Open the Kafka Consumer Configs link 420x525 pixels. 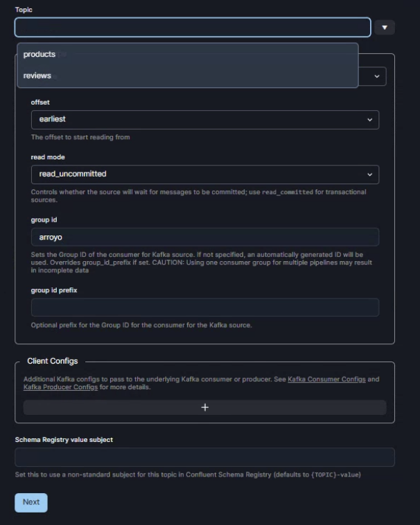point(326,380)
